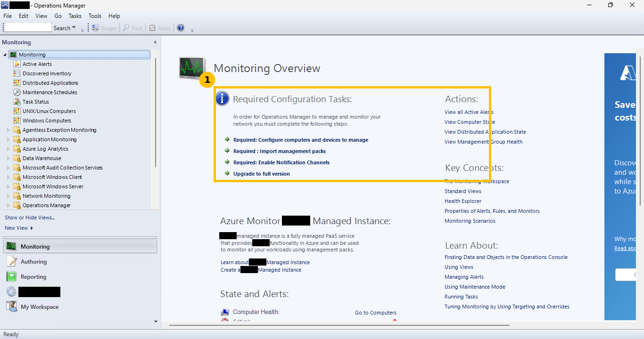Open Tasks pane from toolbar
Screen dimensions: 644x339
[160, 28]
